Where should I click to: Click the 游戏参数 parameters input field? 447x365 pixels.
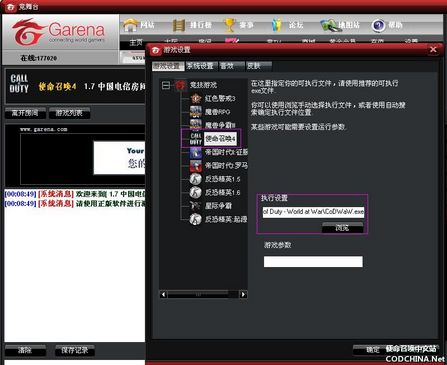tap(313, 261)
